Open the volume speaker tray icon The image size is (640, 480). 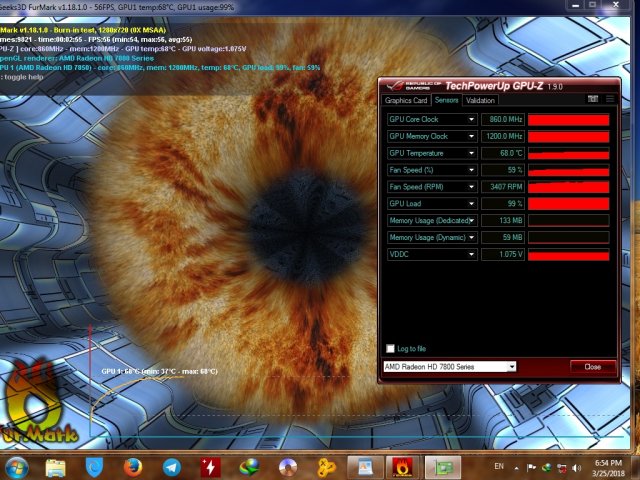tap(575, 467)
